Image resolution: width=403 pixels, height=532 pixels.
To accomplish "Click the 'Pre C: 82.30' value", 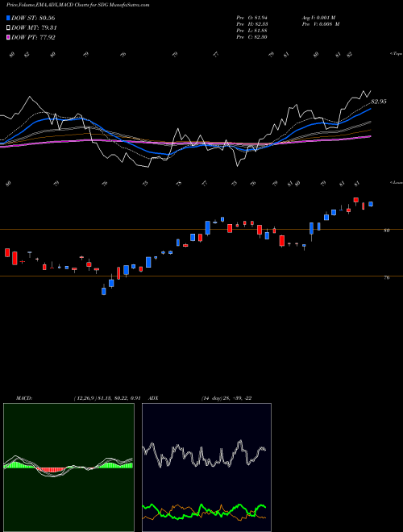I will pos(251,37).
